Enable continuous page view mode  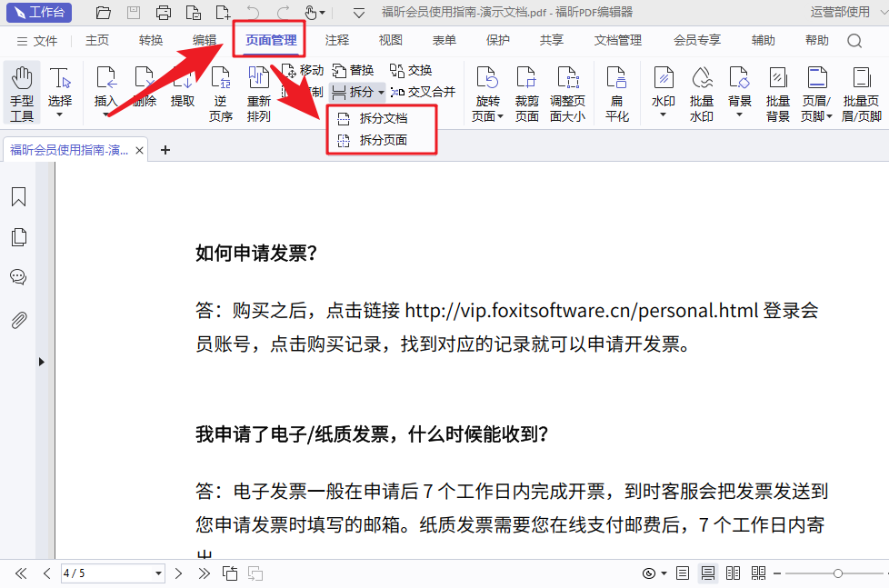pyautogui.click(x=708, y=573)
